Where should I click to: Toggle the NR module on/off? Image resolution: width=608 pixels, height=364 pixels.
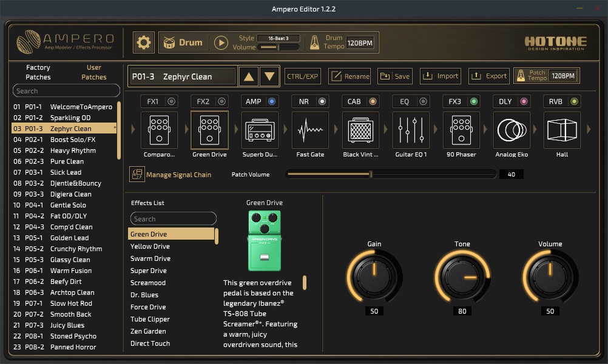click(x=322, y=101)
